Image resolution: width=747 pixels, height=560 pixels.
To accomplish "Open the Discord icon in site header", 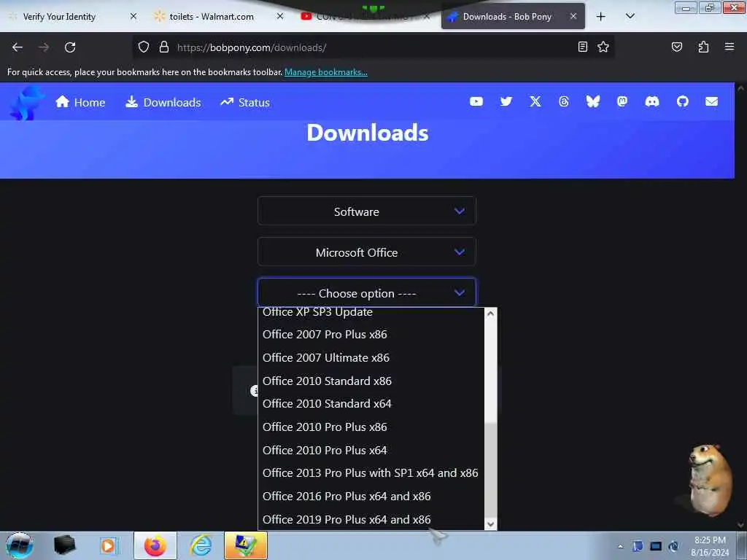I will pyautogui.click(x=651, y=101).
